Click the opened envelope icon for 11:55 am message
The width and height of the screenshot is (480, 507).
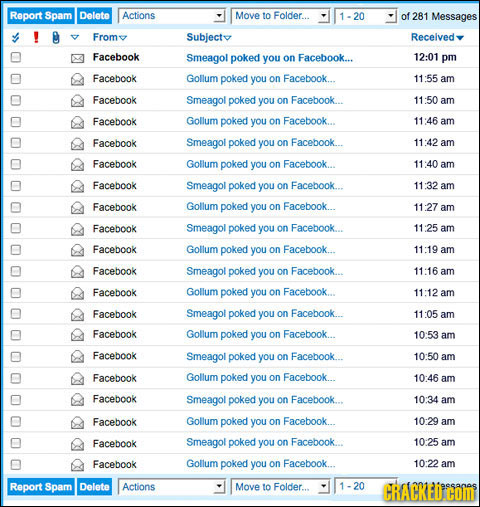pyautogui.click(x=77, y=79)
